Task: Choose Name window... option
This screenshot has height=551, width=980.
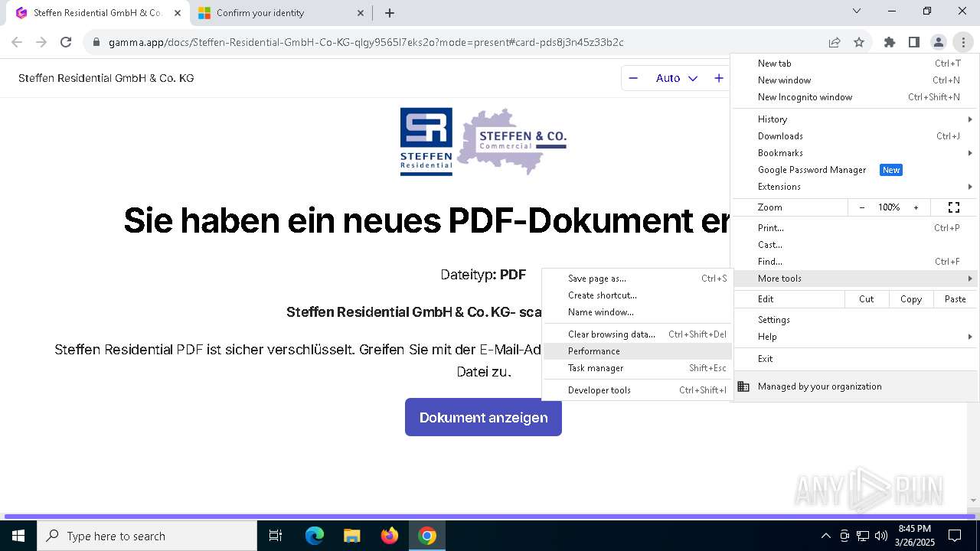Action: 638,312
